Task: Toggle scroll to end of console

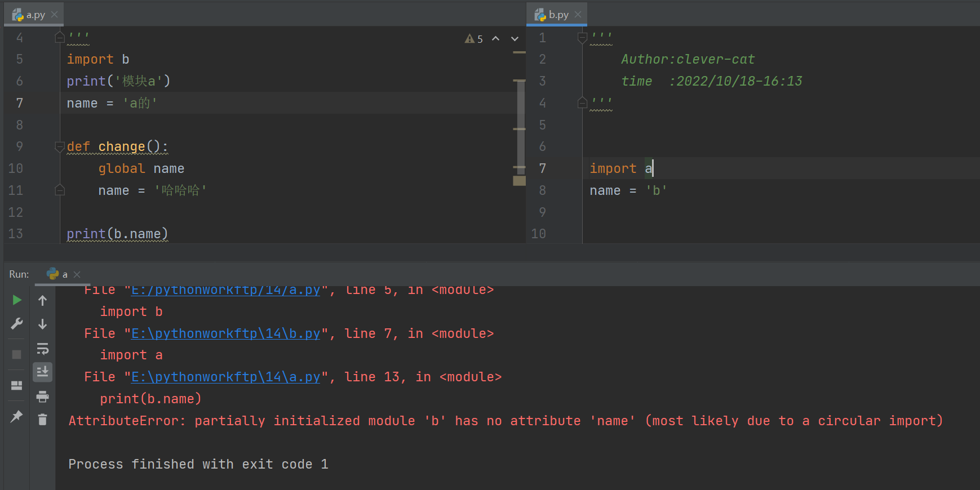Action: point(42,372)
